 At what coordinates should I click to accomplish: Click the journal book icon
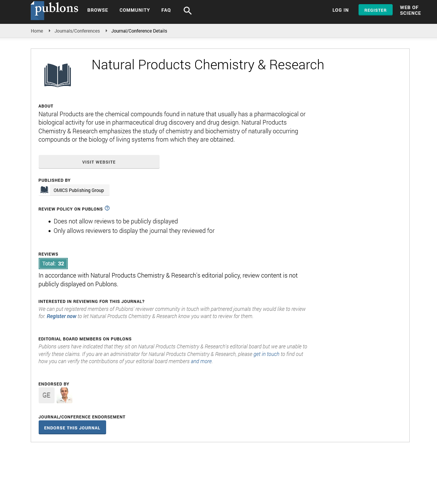[x=58, y=75]
